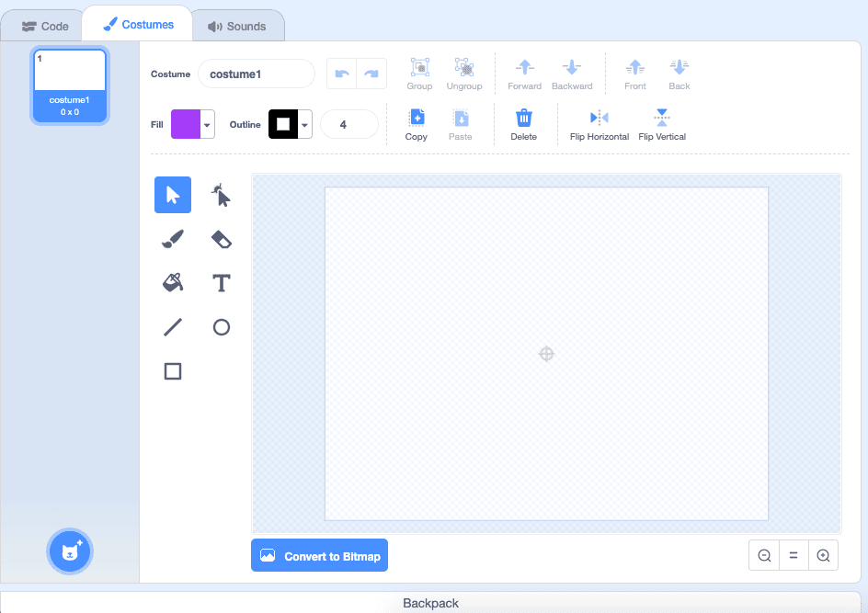
Task: Expand the Backpack panel
Action: click(x=430, y=603)
